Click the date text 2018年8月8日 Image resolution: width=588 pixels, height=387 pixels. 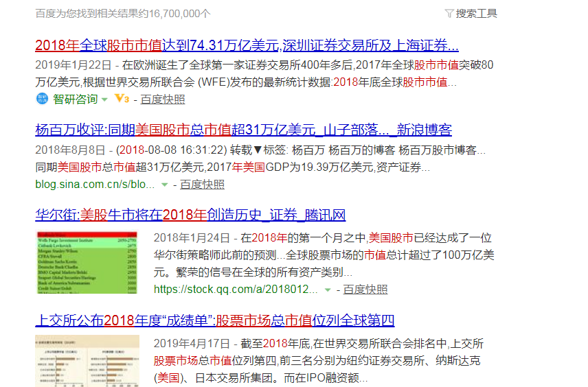point(70,150)
